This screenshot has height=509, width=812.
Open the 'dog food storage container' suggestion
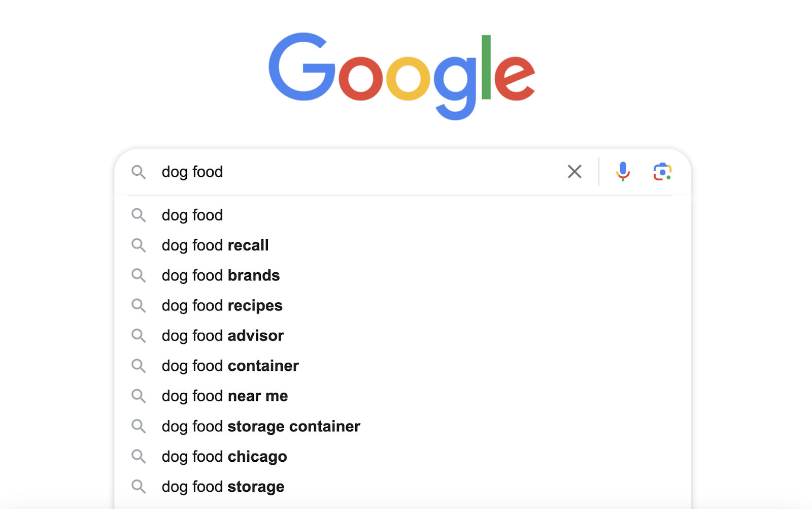pyautogui.click(x=261, y=426)
